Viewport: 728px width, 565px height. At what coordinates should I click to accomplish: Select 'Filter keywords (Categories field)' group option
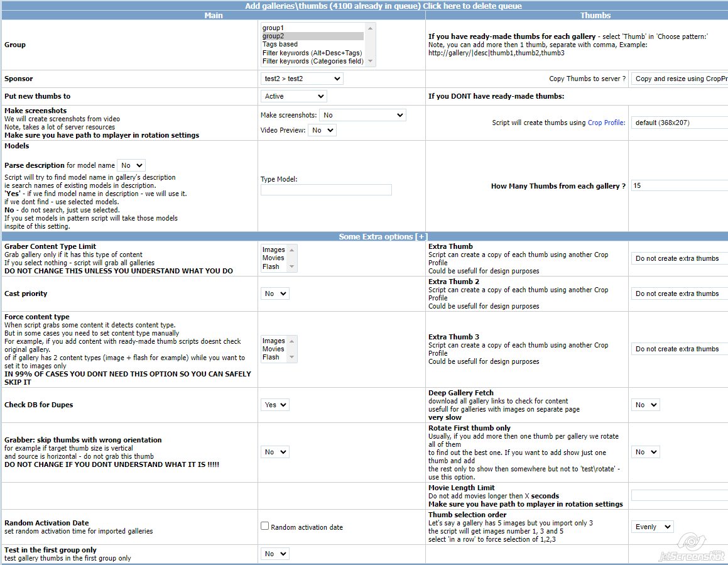[312, 62]
